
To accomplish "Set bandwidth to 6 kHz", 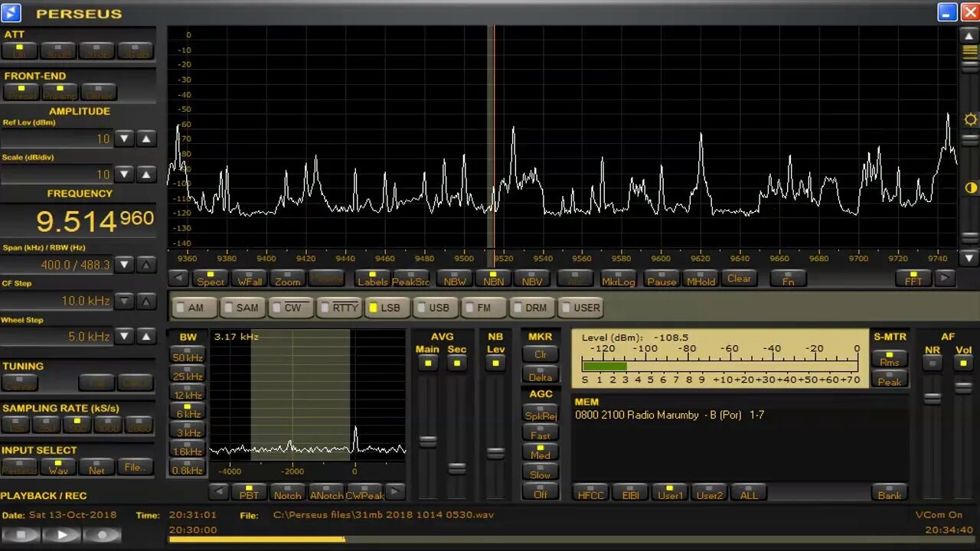I will pos(188,412).
